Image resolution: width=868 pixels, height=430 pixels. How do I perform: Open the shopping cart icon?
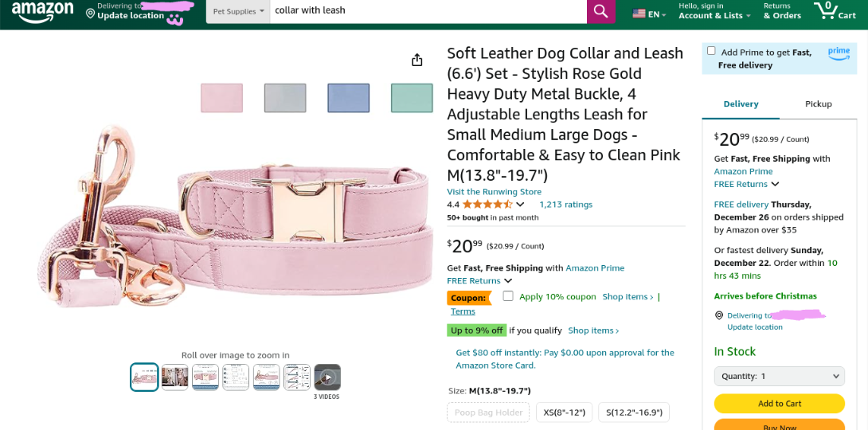tap(826, 11)
